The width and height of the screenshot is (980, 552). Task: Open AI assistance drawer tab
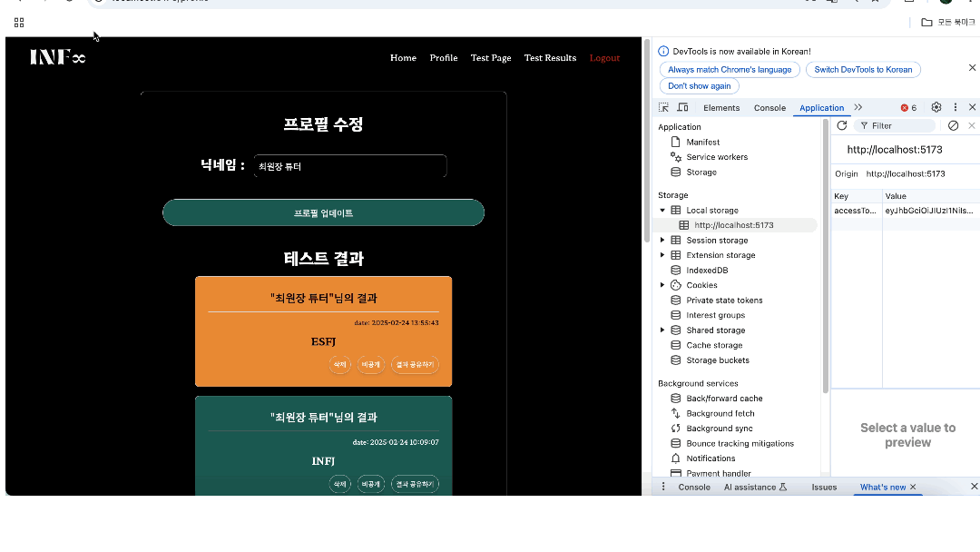coord(755,487)
